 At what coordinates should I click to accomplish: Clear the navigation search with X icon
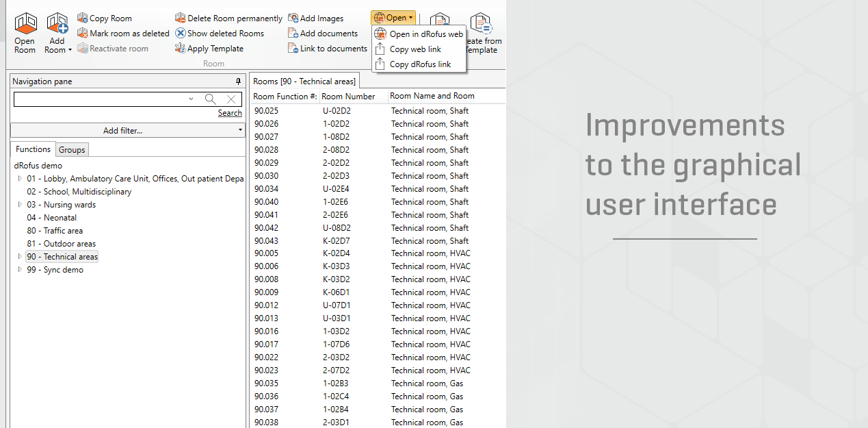(231, 99)
